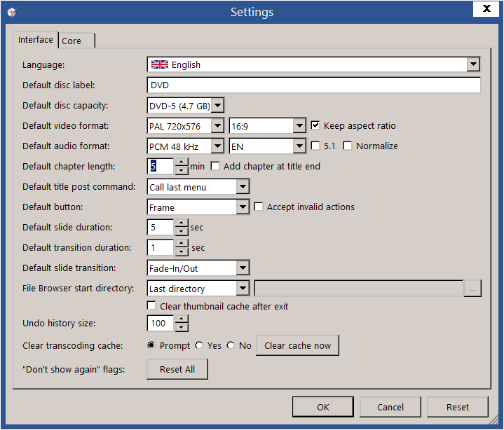Enable the 5.1 audio checkbox

tap(315, 146)
